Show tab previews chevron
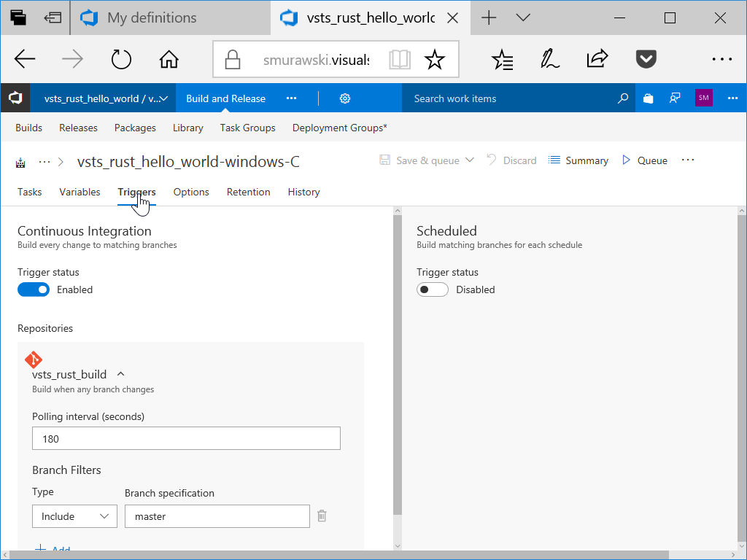Image resolution: width=747 pixels, height=560 pixels. pyautogui.click(x=523, y=18)
